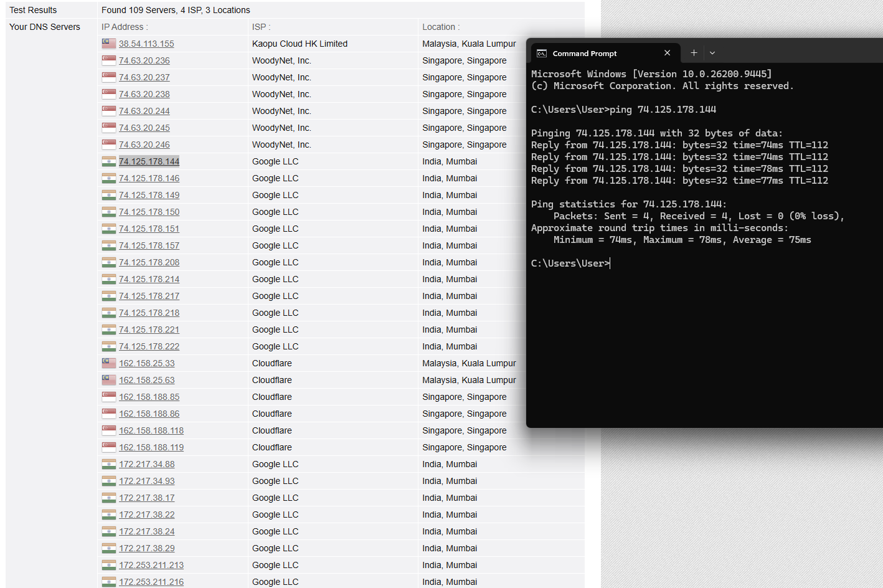Viewport: 883px width, 588px height.
Task: Click the 162.158.25.63 Cloudflare link
Action: point(147,380)
